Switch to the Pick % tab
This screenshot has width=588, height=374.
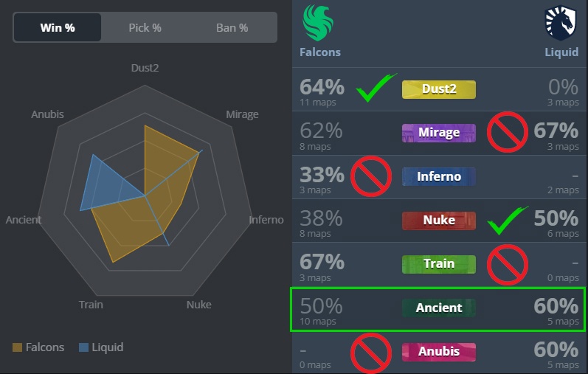[145, 27]
